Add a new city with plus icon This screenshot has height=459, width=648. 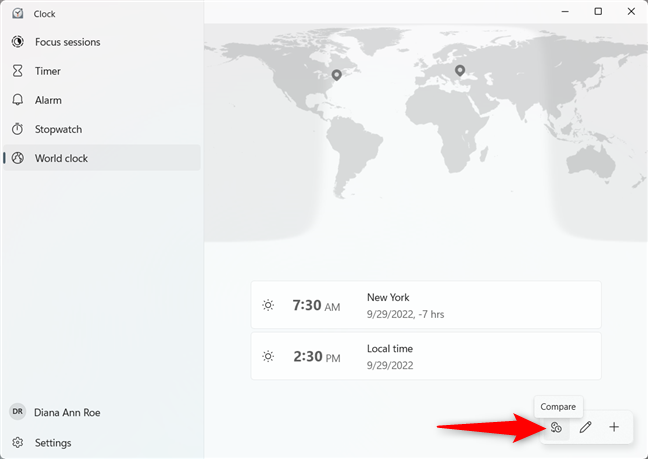[x=614, y=427]
